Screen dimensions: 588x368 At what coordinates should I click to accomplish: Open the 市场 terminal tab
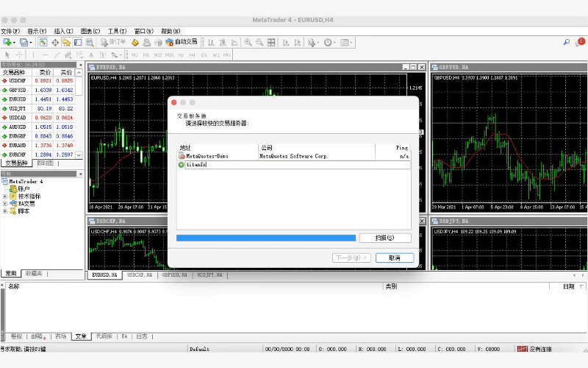pyautogui.click(x=61, y=336)
